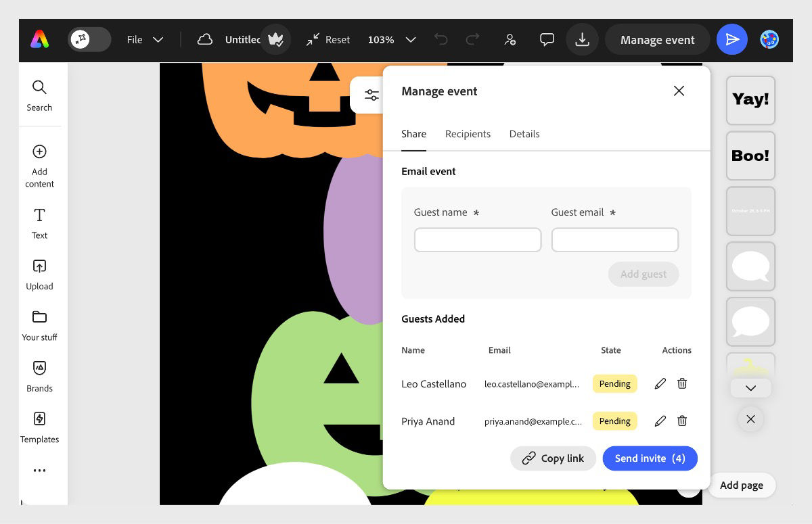This screenshot has width=812, height=524.
Task: Expand more thumbnails with the down chevron
Action: point(750,388)
